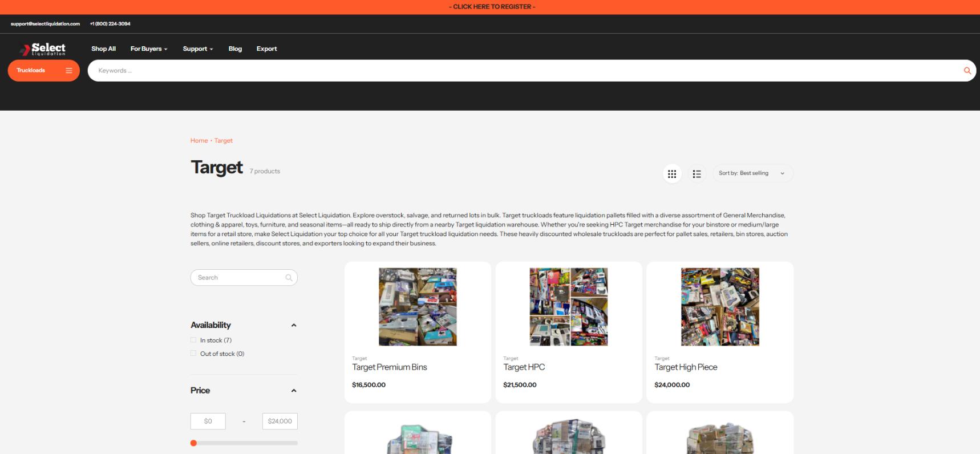Click the Click Here to Register banner

(492, 7)
